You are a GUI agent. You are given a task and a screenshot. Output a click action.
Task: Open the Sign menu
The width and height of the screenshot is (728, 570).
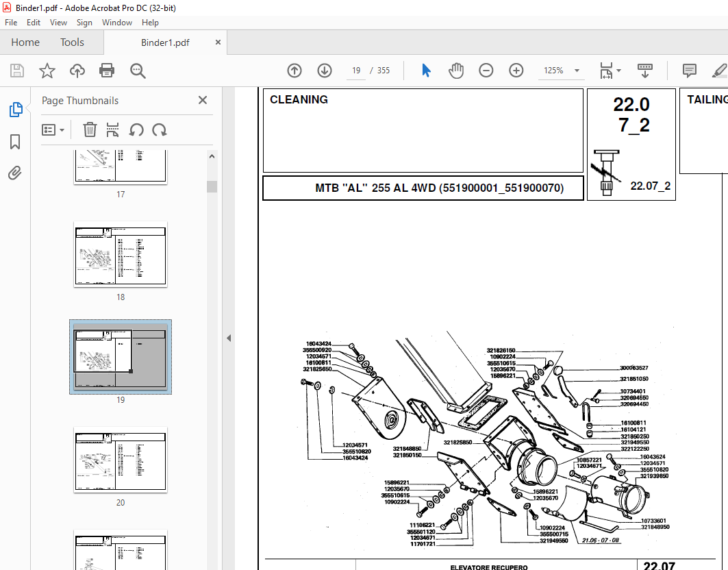(x=84, y=23)
